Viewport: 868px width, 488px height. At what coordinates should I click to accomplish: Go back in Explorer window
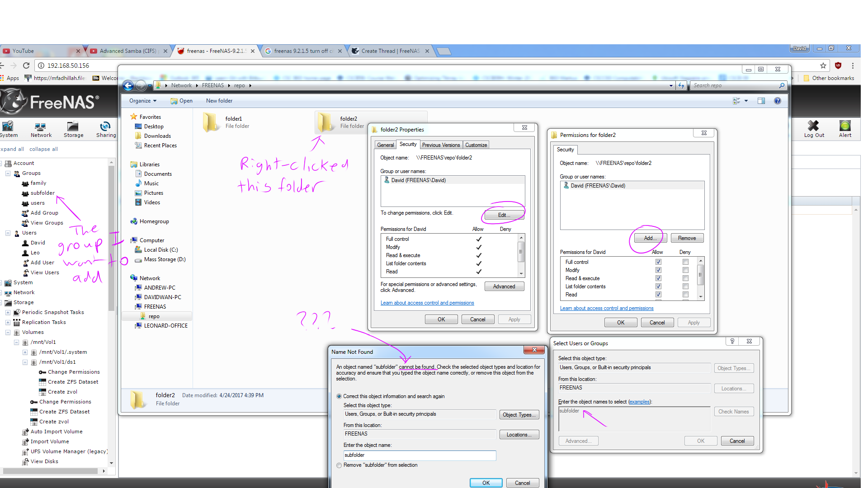tap(128, 85)
